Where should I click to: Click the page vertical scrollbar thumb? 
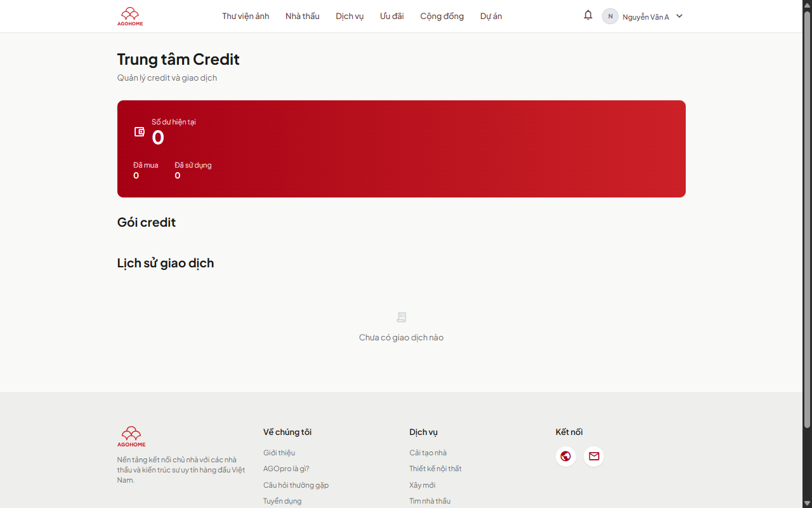click(807, 219)
